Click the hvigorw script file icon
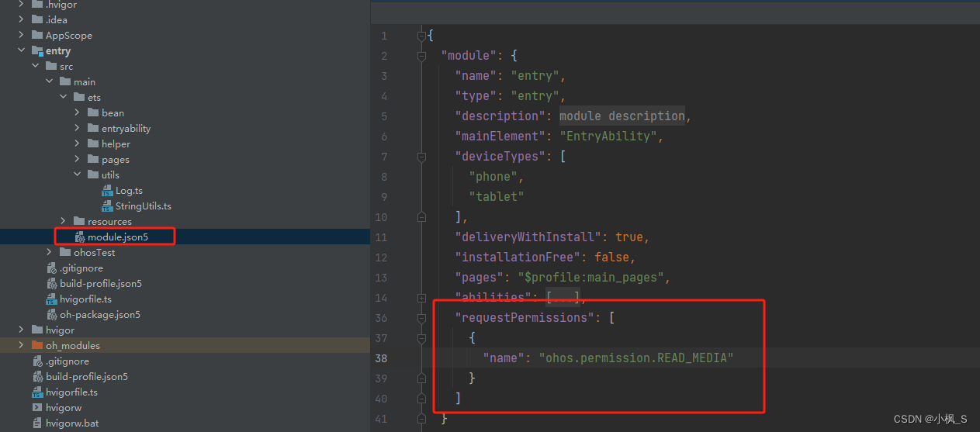Screen dimensions: 980x432 click(x=37, y=407)
